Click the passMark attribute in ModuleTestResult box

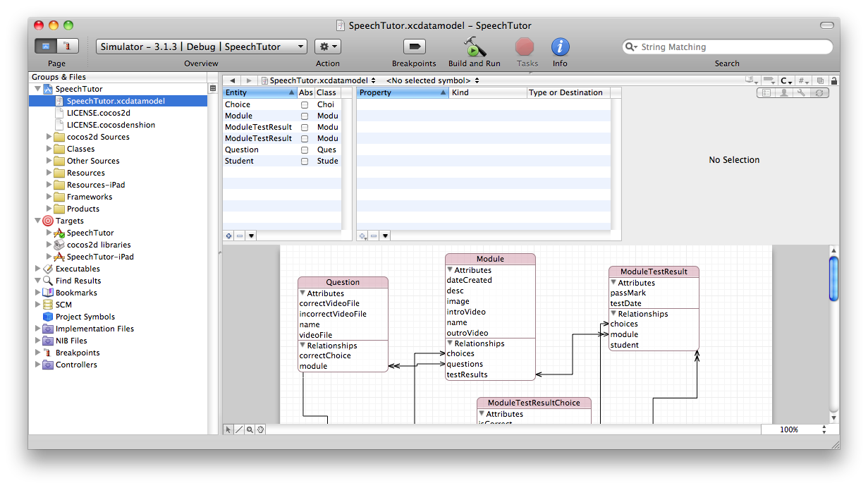click(x=628, y=293)
